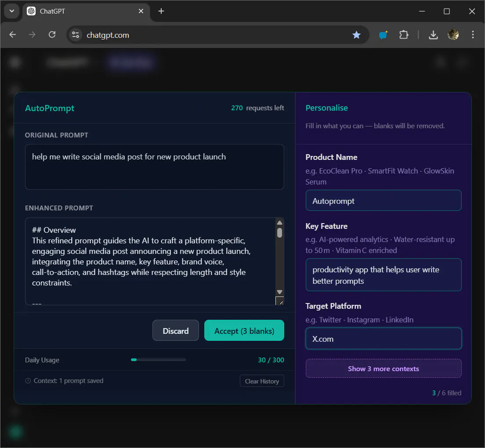Image resolution: width=485 pixels, height=448 pixels.
Task: Accept the prompt with 3 blanks
Action: click(244, 331)
